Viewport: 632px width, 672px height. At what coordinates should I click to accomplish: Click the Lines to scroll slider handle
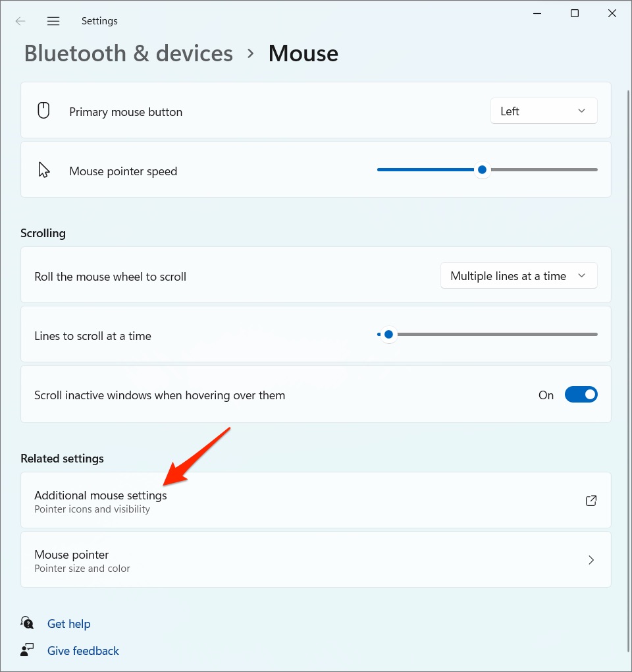[x=388, y=335]
